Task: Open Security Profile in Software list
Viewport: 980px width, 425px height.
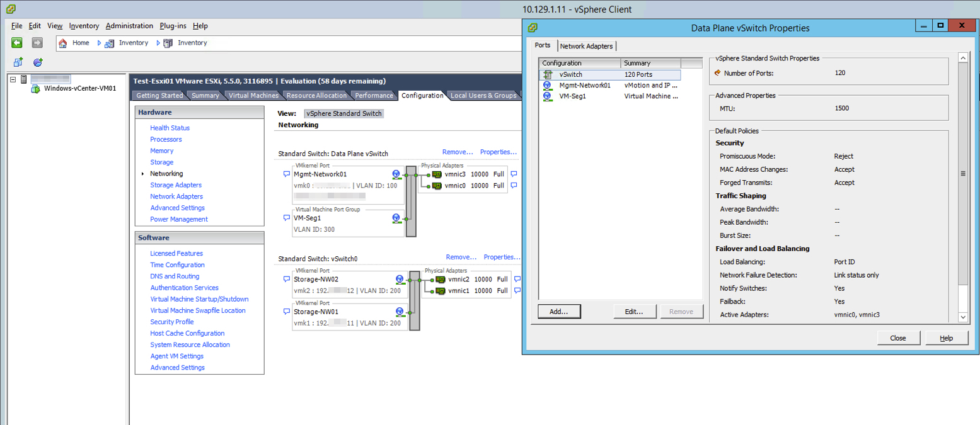Action: (x=172, y=322)
